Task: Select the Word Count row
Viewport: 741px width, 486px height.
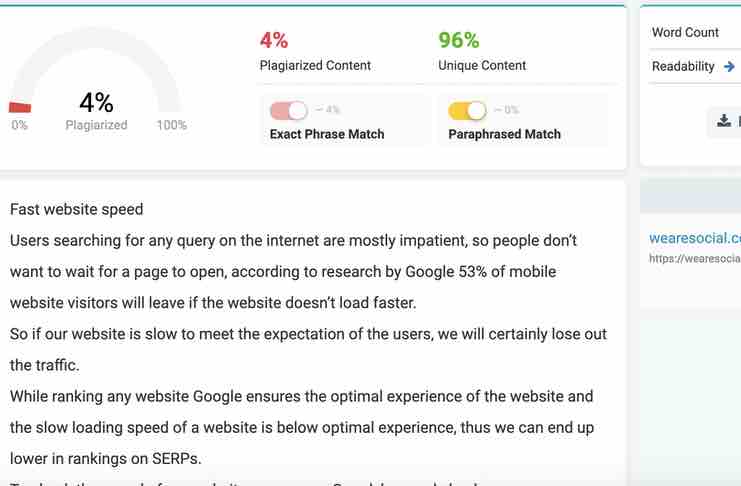Action: coord(695,32)
